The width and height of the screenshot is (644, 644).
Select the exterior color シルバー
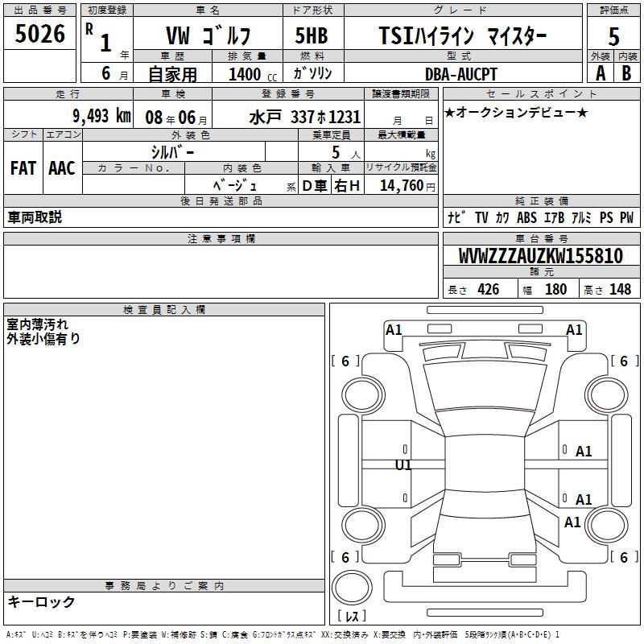(172, 152)
